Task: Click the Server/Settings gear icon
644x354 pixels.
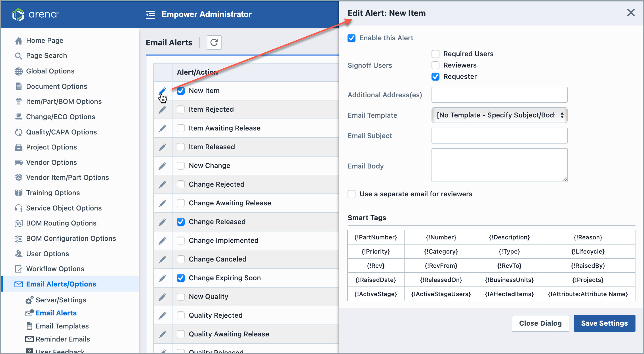Action: [30, 300]
